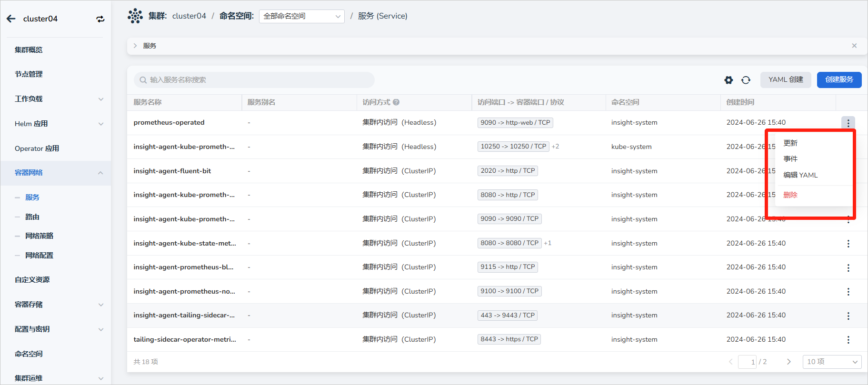Click the YAML 创建 button
Image resolution: width=868 pixels, height=385 pixels.
[786, 80]
